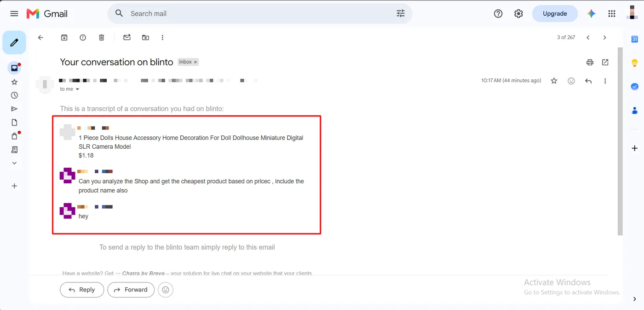The width and height of the screenshot is (644, 310).
Task: Open Google Calendar side panel
Action: tap(635, 40)
